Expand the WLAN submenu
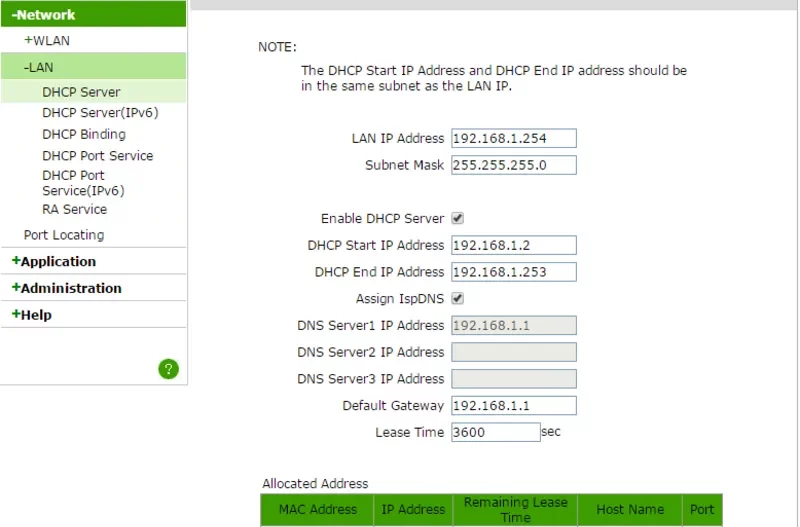Image resolution: width=800 pixels, height=527 pixels. pos(47,41)
